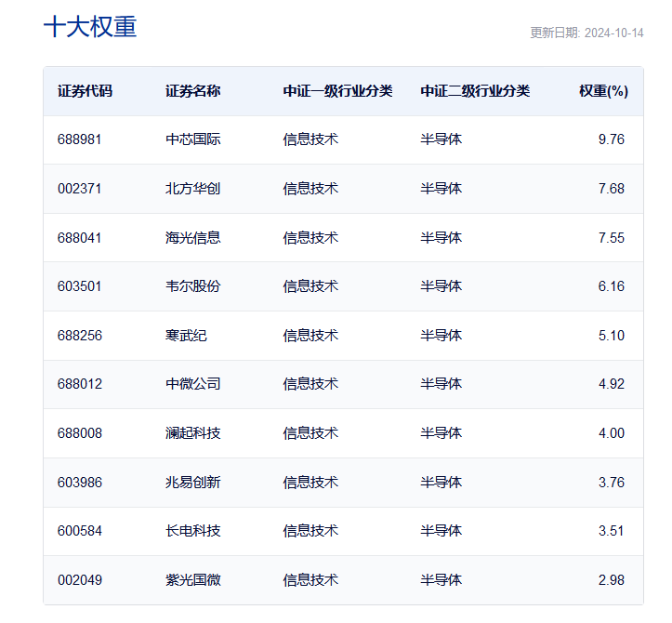The image size is (672, 623).
Task: Select security code 688012
Action: click(80, 384)
